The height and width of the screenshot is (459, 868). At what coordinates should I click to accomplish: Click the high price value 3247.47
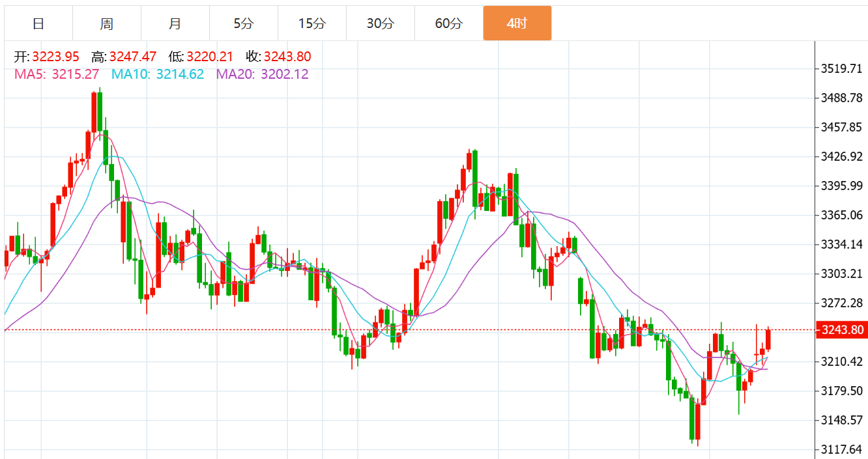coord(133,57)
